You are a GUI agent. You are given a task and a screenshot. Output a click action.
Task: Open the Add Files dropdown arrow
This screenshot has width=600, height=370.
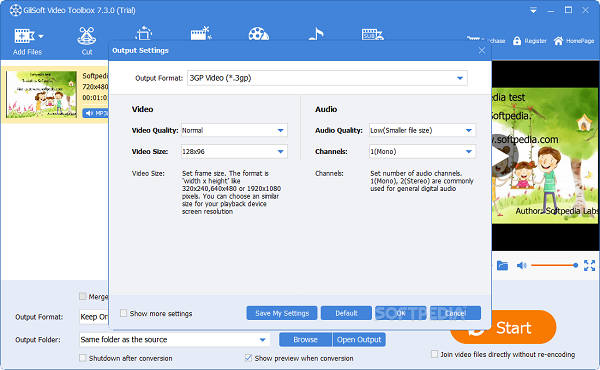tap(41, 36)
